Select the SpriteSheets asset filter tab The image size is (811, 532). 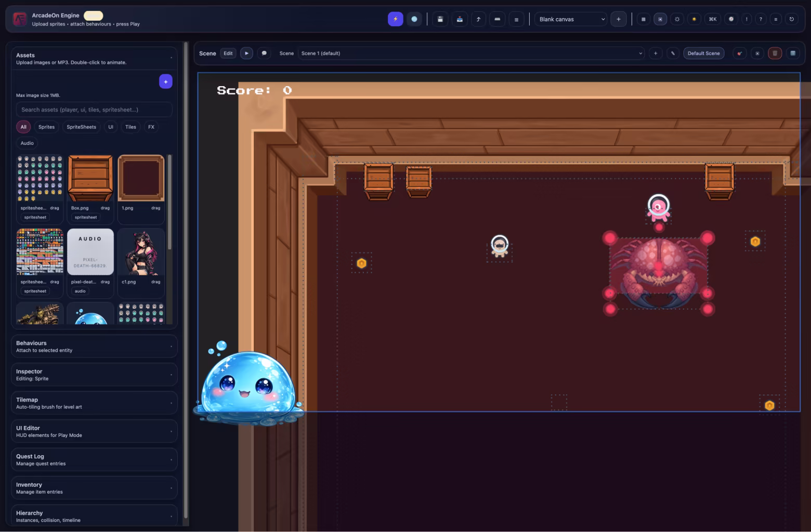click(x=81, y=127)
